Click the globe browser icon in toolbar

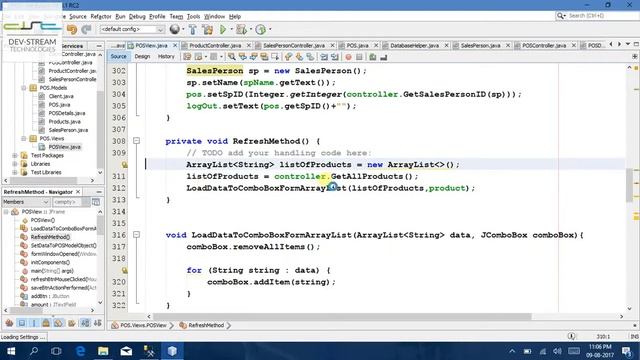[175, 29]
